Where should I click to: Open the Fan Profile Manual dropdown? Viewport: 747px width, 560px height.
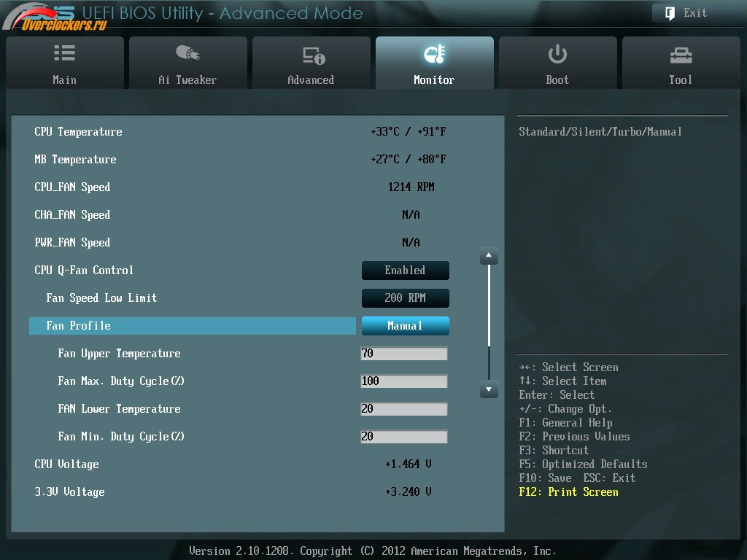(x=405, y=326)
